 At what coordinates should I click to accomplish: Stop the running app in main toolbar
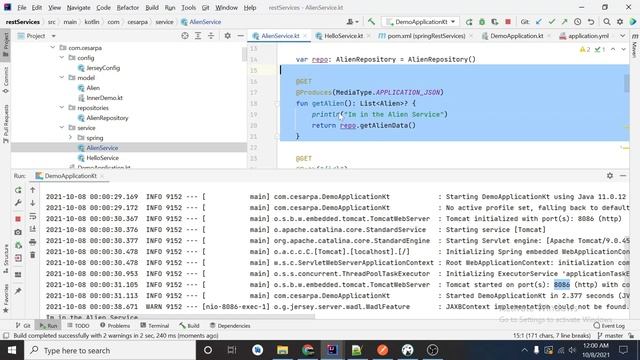point(508,22)
